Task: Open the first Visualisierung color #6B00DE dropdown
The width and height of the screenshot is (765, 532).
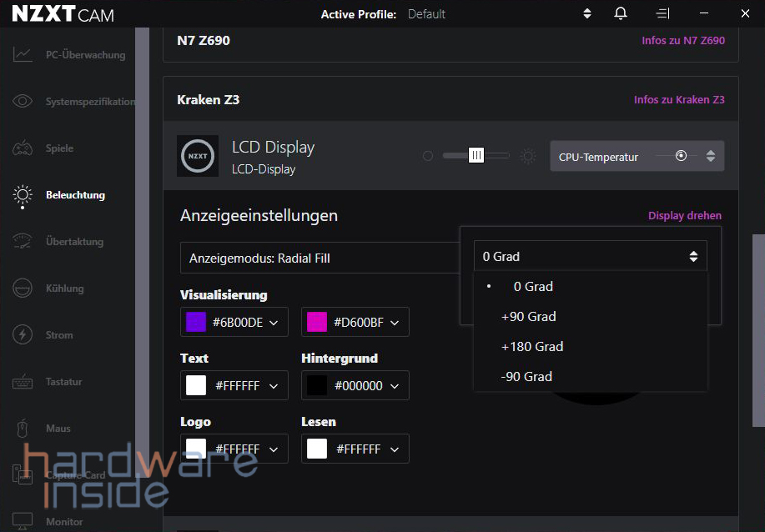Action: (234, 323)
